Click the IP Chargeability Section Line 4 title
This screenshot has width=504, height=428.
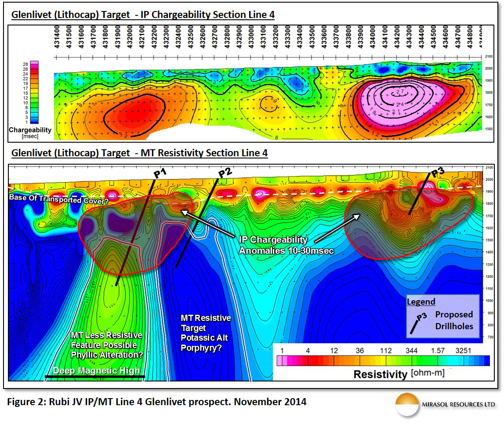point(143,15)
